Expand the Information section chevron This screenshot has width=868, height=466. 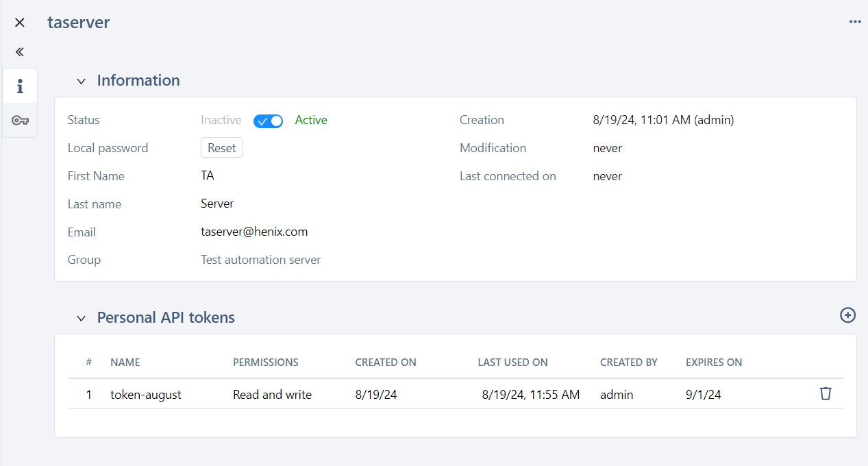80,81
